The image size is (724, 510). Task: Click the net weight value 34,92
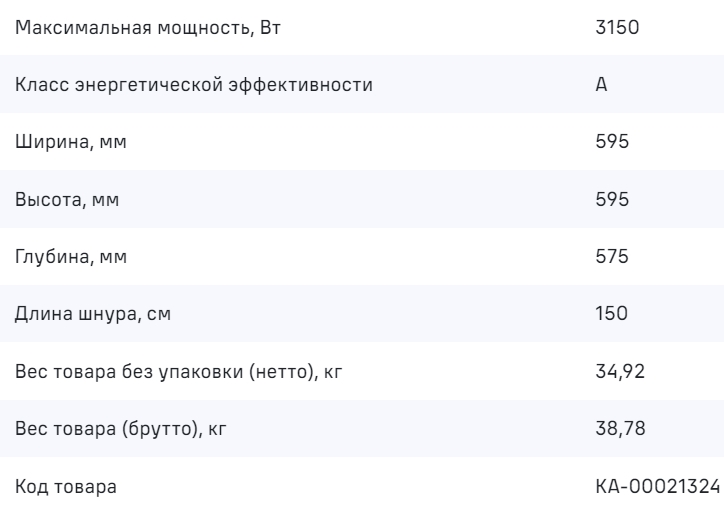(x=620, y=372)
